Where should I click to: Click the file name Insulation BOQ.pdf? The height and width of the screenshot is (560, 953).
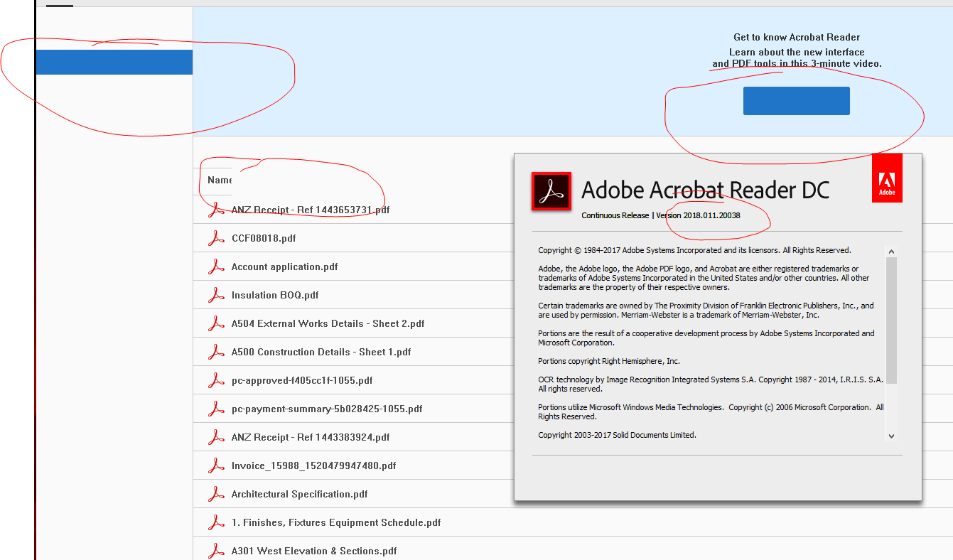click(x=275, y=295)
